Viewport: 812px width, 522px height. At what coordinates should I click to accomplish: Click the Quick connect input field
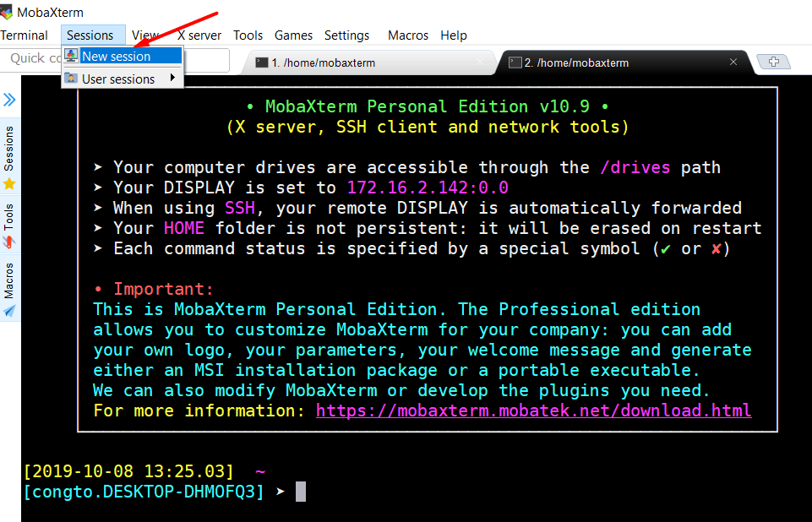click(115, 60)
